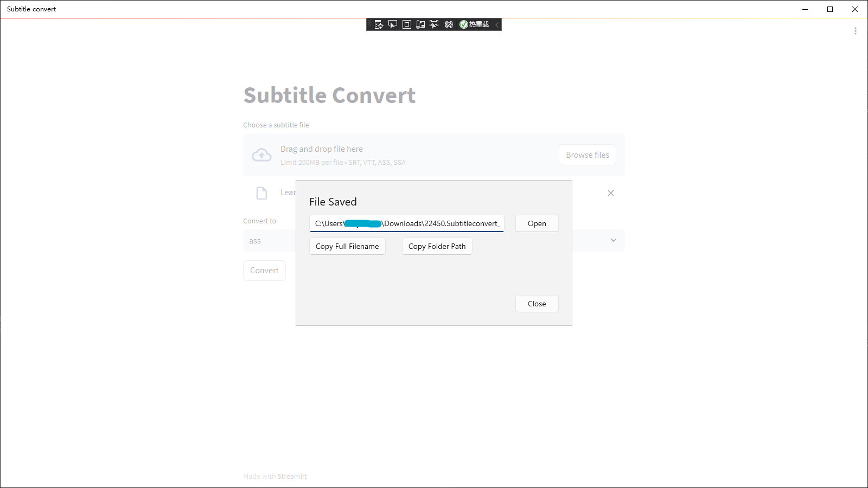
Task: Toggle the dashed-frame cursor selection icon
Action: [434, 24]
